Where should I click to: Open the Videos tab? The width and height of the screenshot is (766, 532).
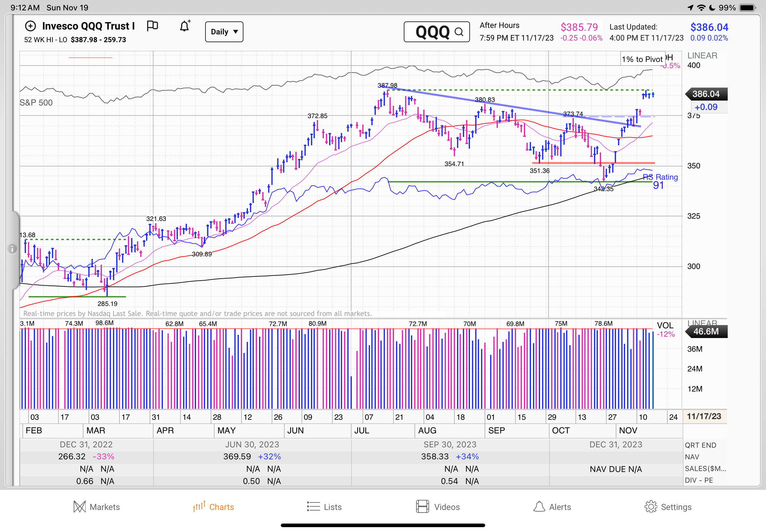point(438,507)
